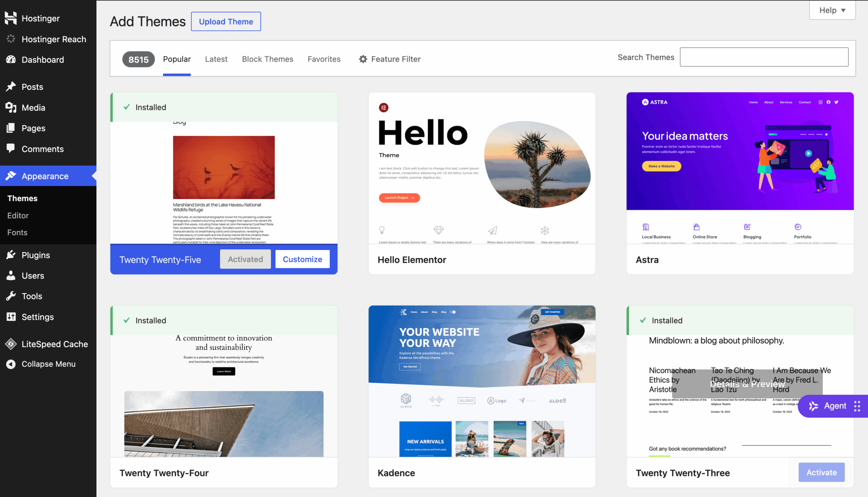The image size is (868, 497).
Task: Open Plugins plug icon
Action: point(11,255)
